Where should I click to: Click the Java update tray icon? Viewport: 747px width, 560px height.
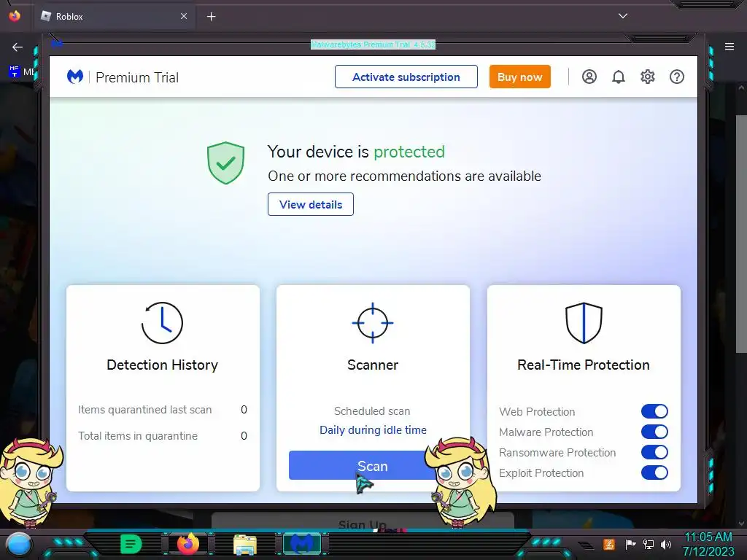(609, 544)
